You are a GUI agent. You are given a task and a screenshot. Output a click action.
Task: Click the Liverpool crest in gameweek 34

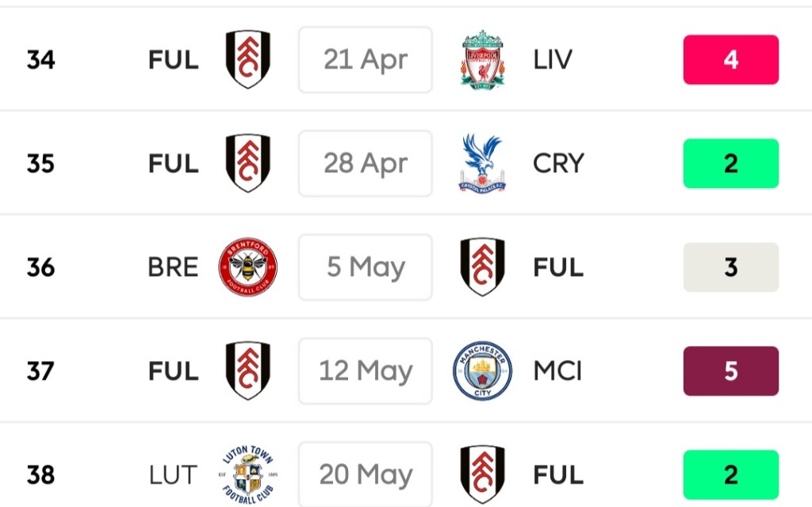482,60
